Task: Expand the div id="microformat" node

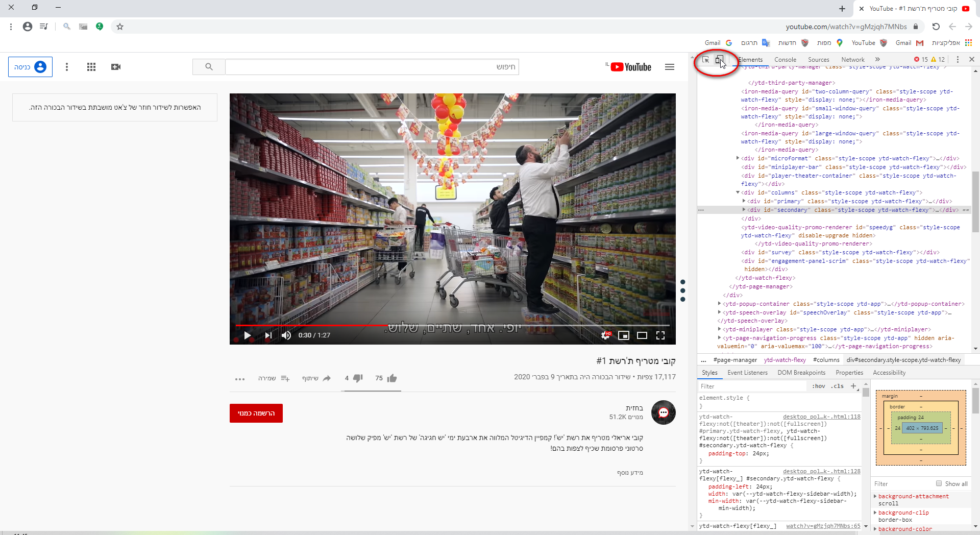Action: pyautogui.click(x=738, y=158)
